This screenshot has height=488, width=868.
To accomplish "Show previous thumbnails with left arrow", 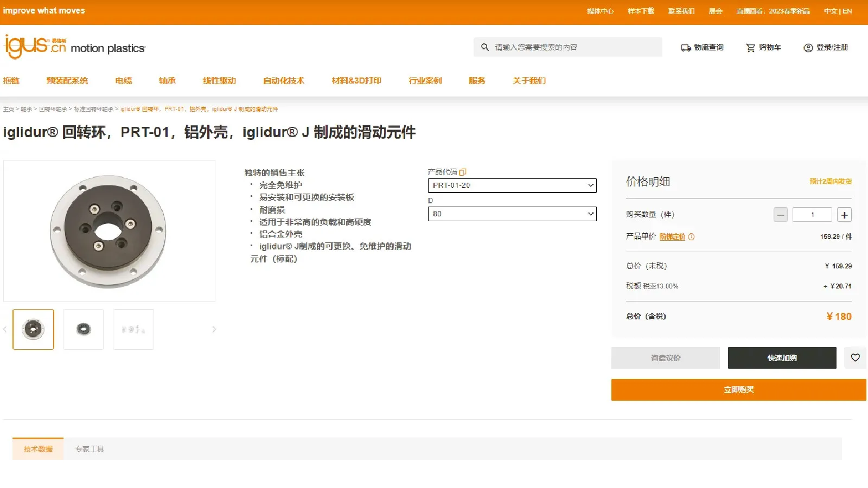I will click(x=5, y=329).
